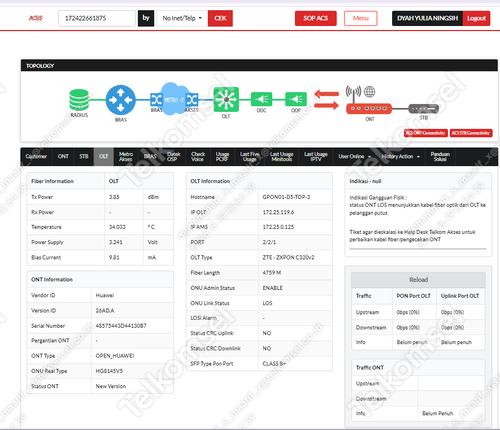Click the Indikasi - null heading
This screenshot has height=430, width=500.
365,181
